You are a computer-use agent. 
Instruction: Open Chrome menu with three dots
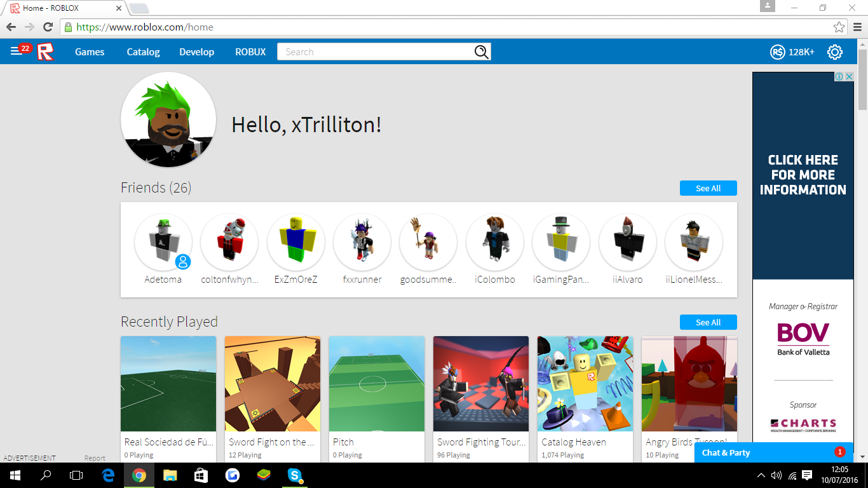click(857, 27)
